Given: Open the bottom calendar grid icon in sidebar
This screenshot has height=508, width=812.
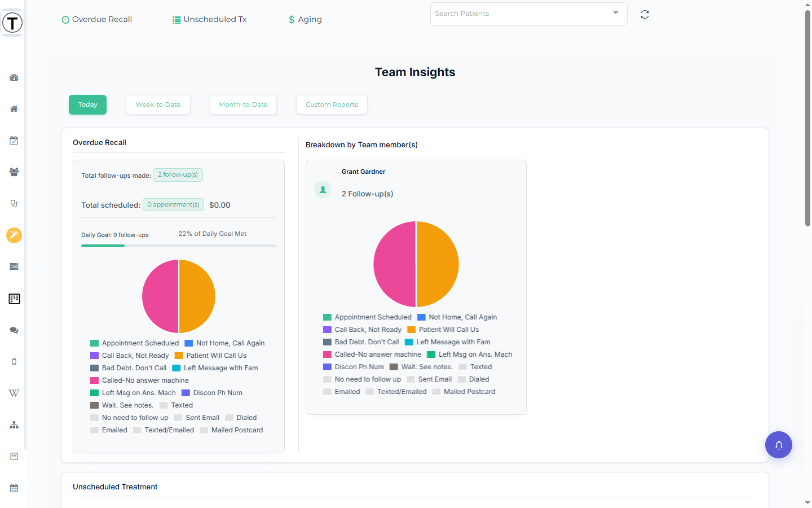Looking at the screenshot, I should pyautogui.click(x=14, y=488).
